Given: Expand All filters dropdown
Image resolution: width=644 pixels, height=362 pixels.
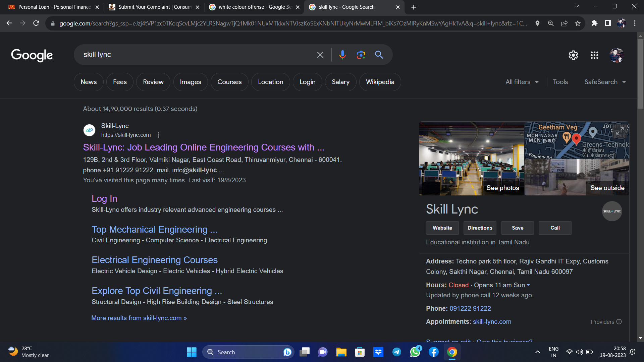Looking at the screenshot, I should (x=522, y=82).
